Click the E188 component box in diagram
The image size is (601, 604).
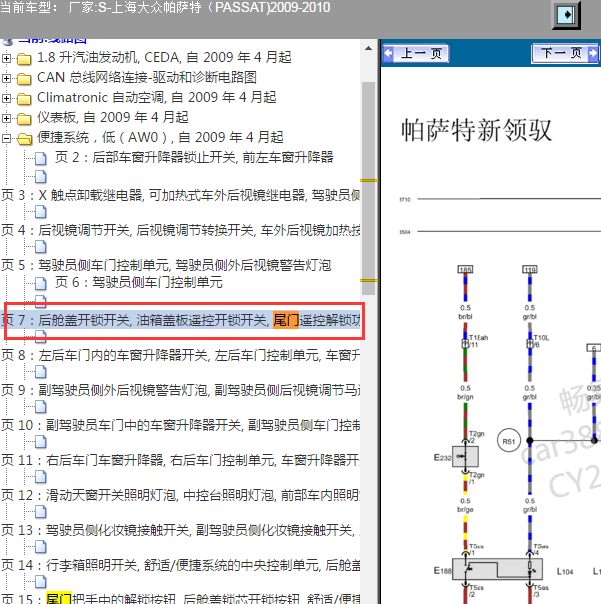[497, 569]
